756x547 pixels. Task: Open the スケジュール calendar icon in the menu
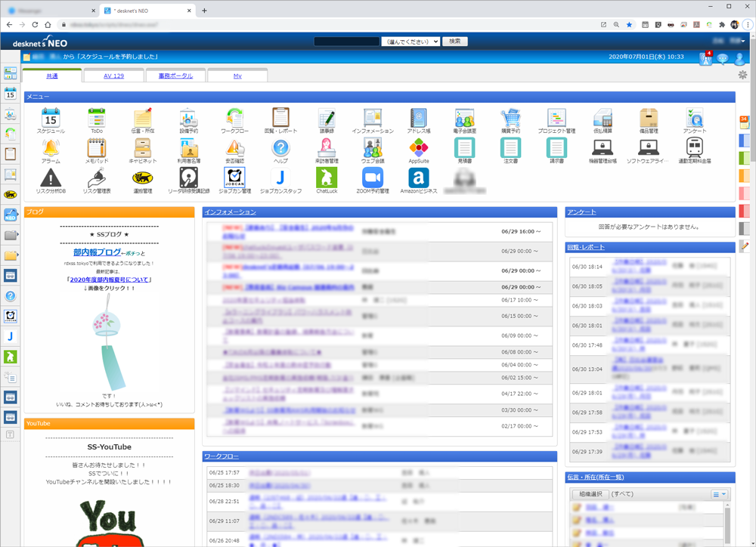(51, 118)
